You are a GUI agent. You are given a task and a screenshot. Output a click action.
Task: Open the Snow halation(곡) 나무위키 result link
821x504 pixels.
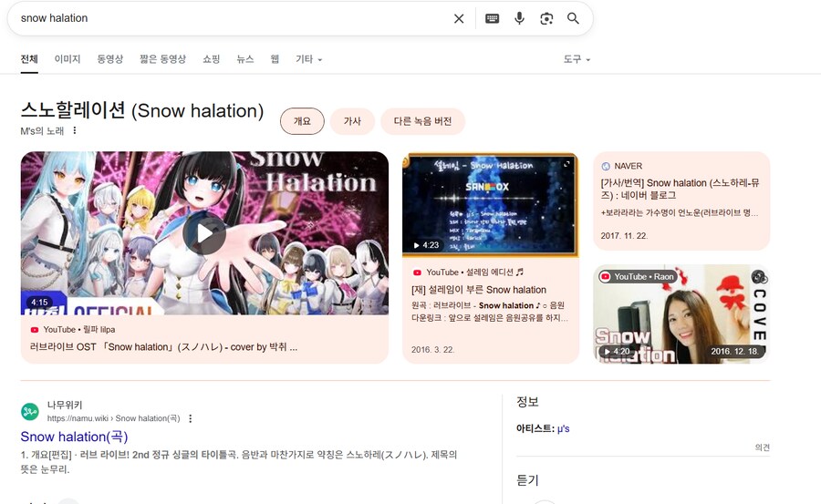pos(74,437)
